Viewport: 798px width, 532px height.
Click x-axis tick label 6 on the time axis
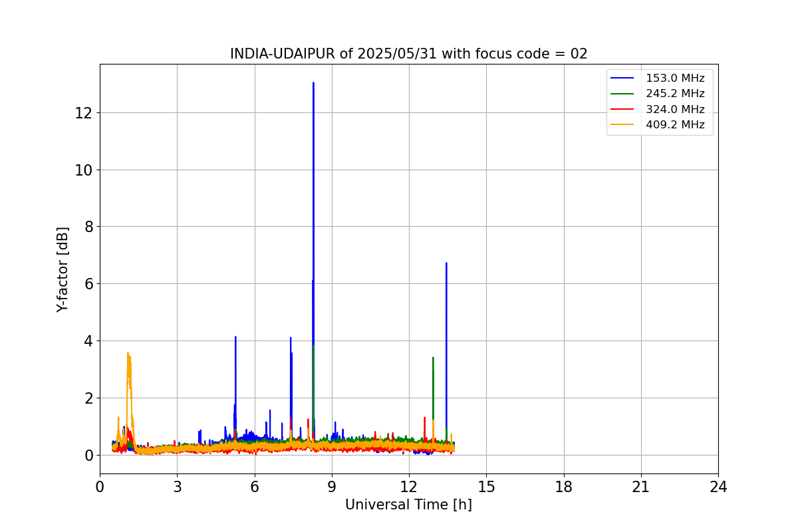coord(255,487)
